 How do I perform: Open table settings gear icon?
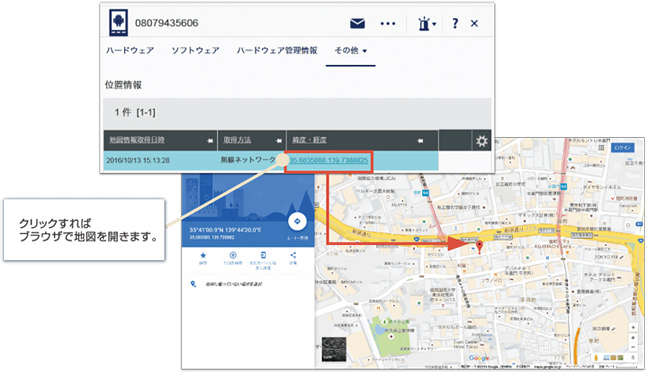click(481, 141)
